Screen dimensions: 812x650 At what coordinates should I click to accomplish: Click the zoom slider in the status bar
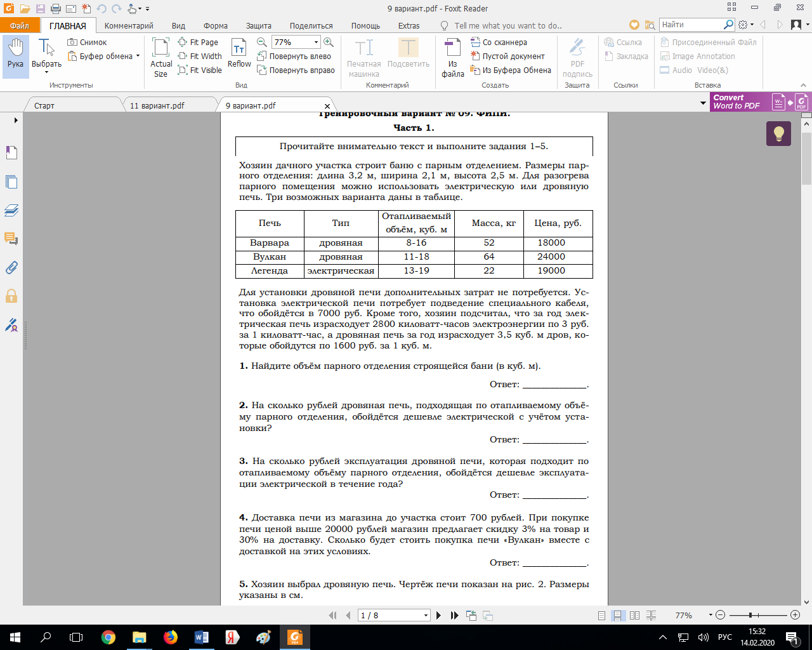[757, 615]
